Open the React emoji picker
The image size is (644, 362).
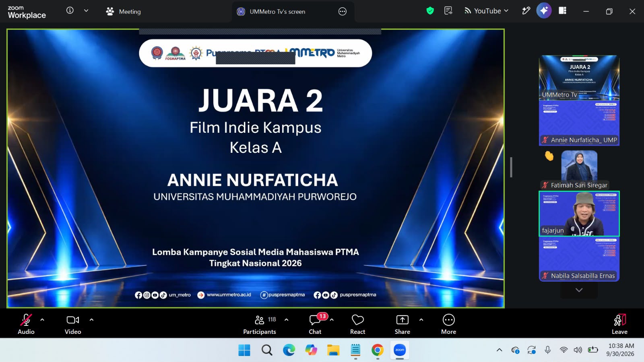(358, 324)
